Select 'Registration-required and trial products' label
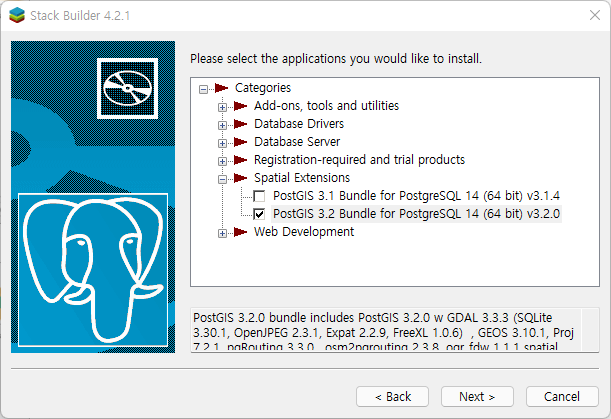 click(359, 159)
